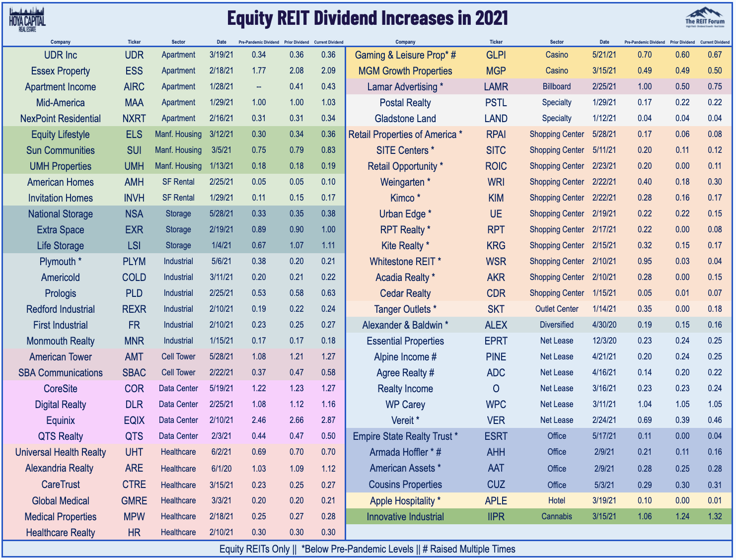The height and width of the screenshot is (560, 736).
Task: Click the Ticker header above GLPI
Action: click(x=496, y=42)
